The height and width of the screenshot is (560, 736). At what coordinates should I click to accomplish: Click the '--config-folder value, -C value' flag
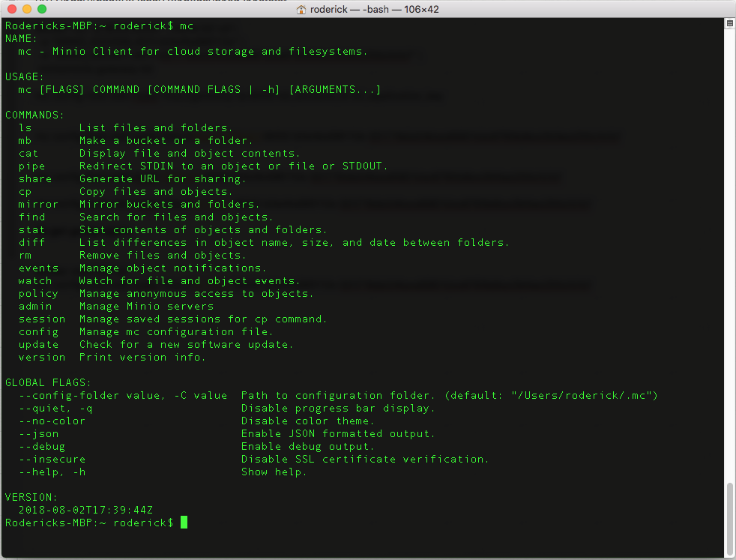click(x=123, y=395)
